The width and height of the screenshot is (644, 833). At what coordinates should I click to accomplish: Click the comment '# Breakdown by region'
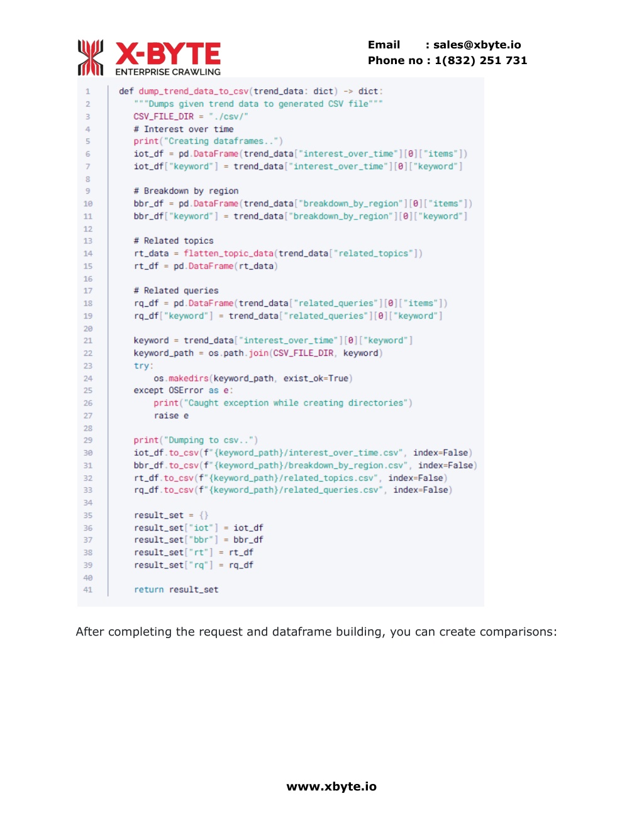coord(186,191)
